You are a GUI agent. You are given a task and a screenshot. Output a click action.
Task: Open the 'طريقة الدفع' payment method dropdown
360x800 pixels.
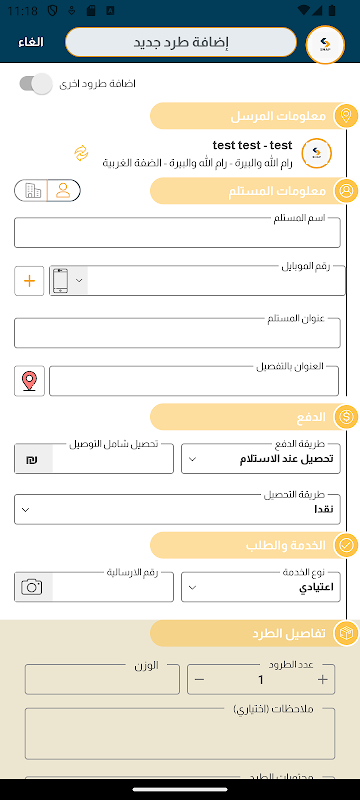(x=261, y=459)
